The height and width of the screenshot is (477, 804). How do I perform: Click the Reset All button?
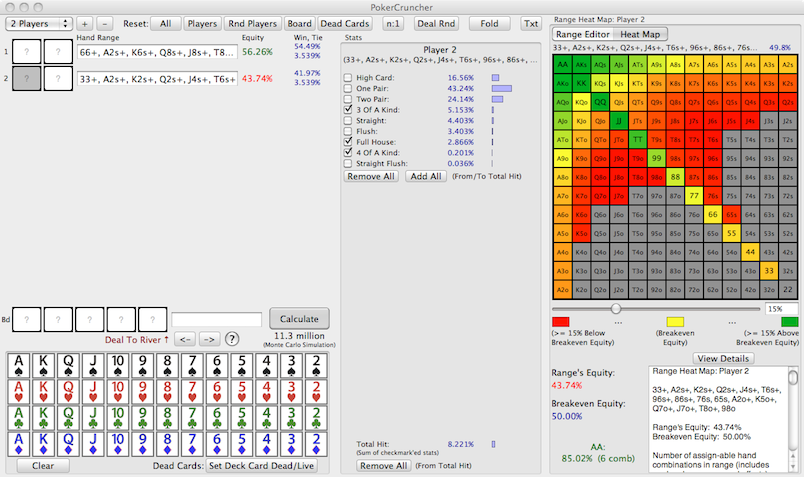(166, 24)
